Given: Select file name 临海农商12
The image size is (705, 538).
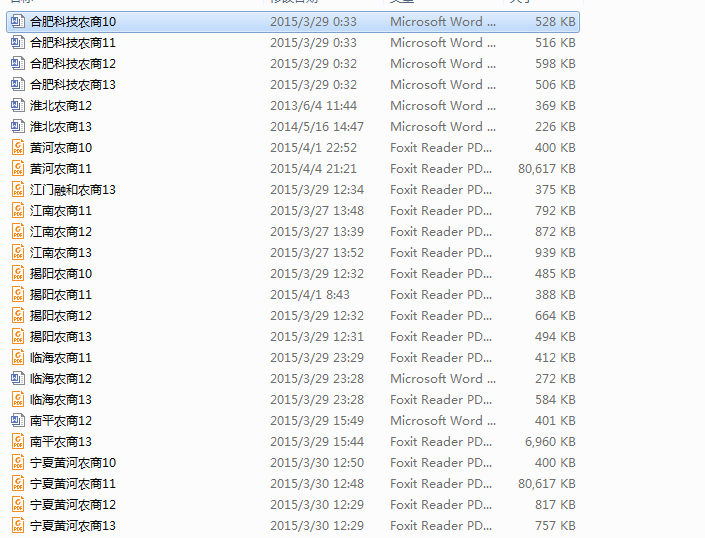Looking at the screenshot, I should 61,379.
